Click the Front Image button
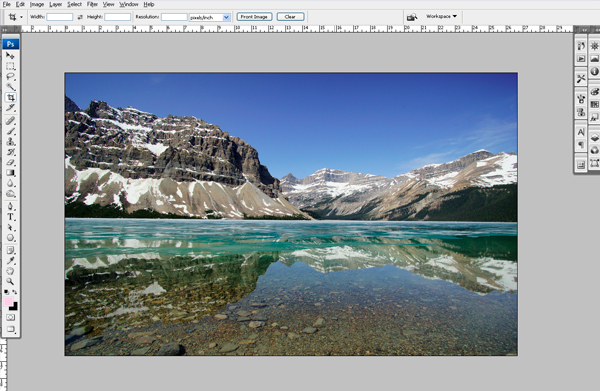 [254, 17]
